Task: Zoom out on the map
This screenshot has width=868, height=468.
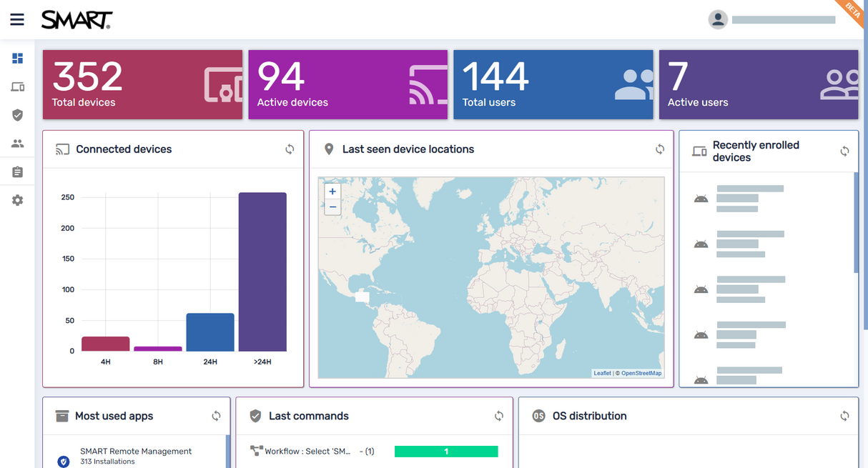Action: click(332, 207)
